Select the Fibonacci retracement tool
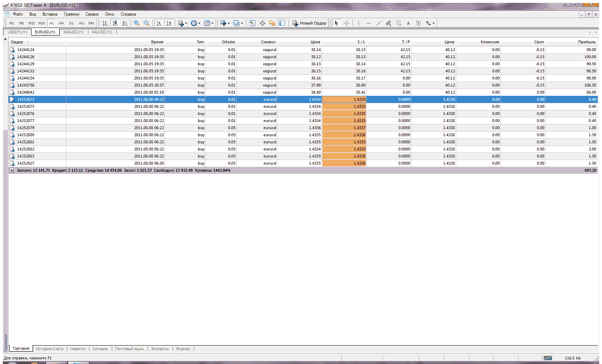 point(399,23)
